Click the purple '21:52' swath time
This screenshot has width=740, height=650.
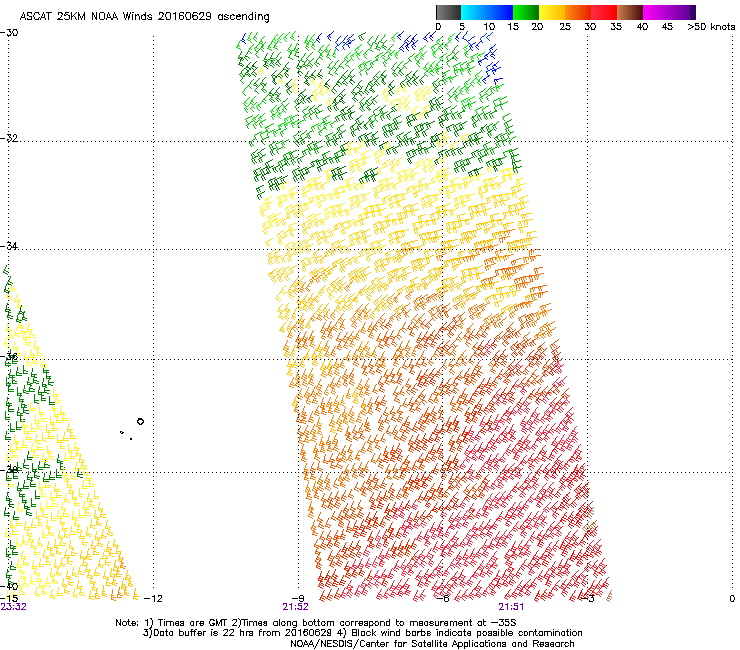pyautogui.click(x=295, y=607)
